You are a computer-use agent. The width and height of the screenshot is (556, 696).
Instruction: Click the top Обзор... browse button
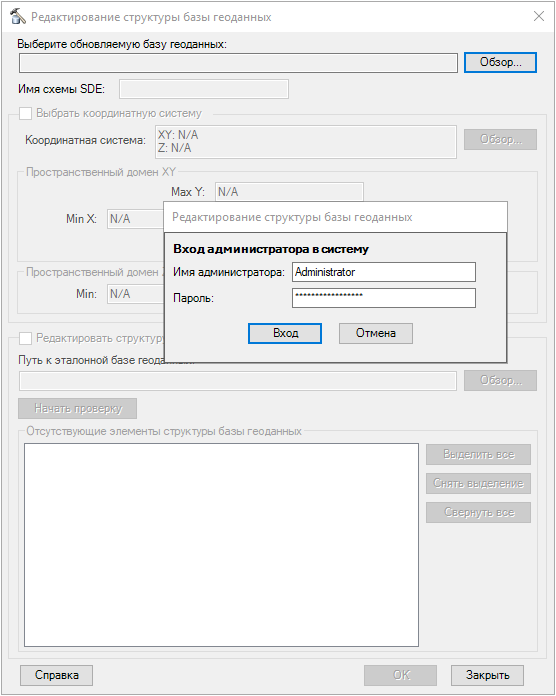coord(500,62)
